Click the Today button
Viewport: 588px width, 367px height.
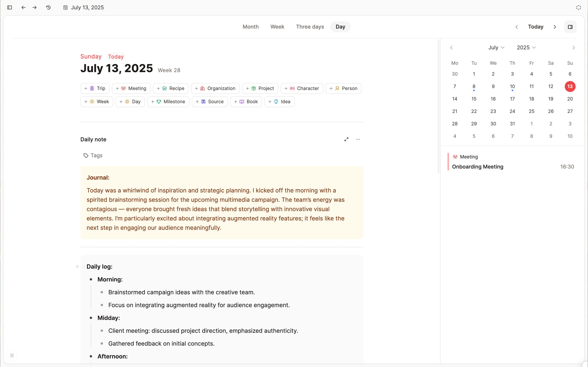coord(536,27)
